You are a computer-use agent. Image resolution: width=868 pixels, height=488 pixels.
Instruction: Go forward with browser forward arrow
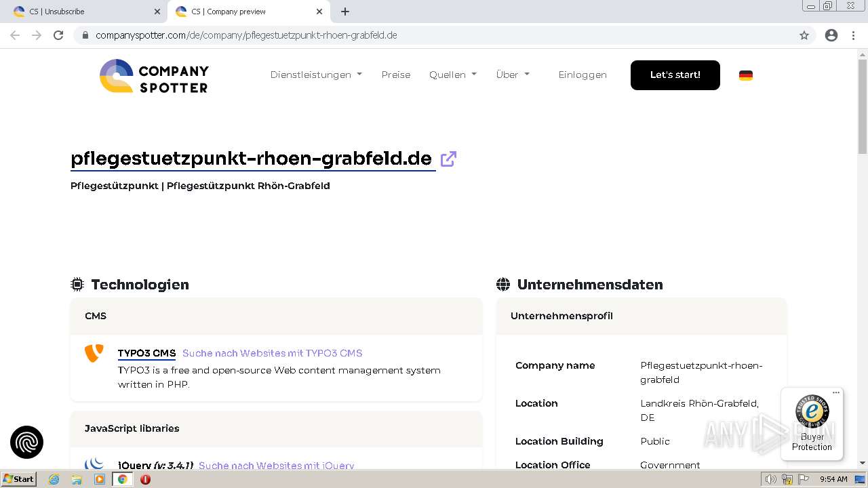(x=37, y=35)
